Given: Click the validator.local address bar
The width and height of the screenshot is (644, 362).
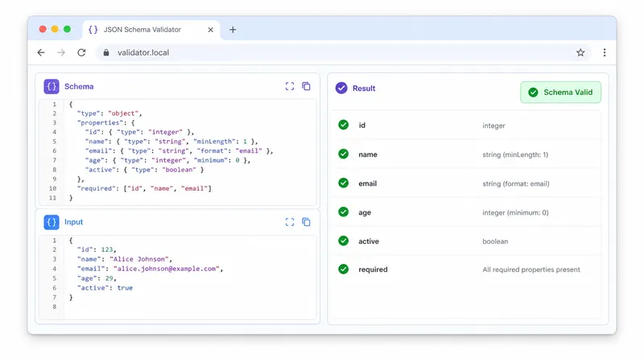Looking at the screenshot, I should click(x=343, y=52).
